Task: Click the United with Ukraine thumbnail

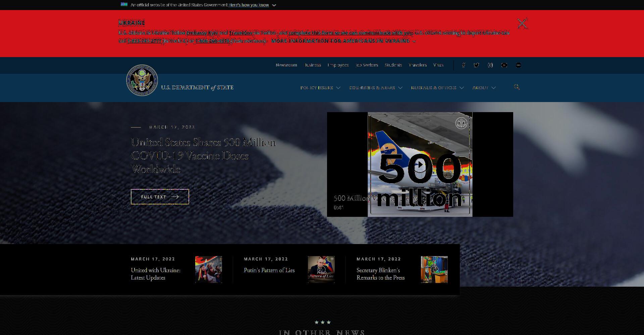Action: click(209, 270)
